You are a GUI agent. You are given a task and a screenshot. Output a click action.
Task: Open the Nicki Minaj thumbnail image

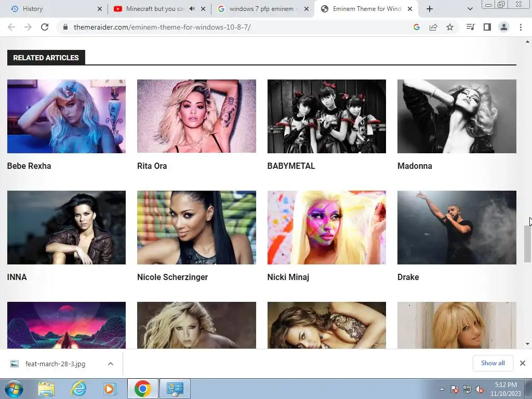point(327,228)
